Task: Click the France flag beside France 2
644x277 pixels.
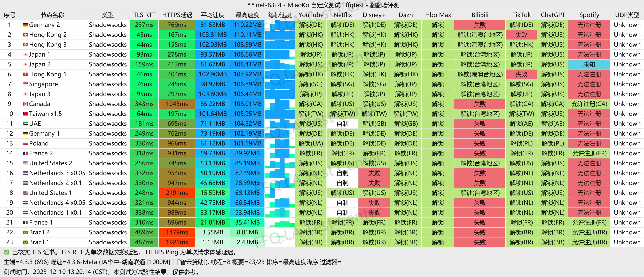Action: 25,153
